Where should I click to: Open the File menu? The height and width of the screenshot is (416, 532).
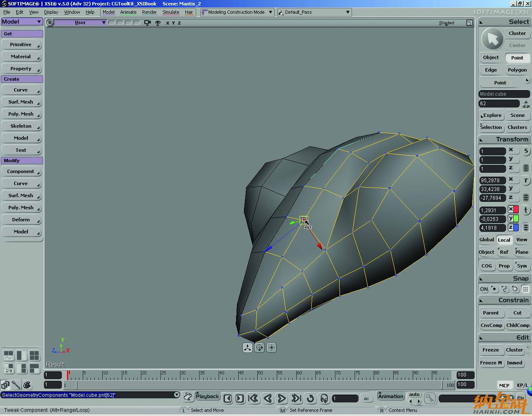[x=7, y=12]
